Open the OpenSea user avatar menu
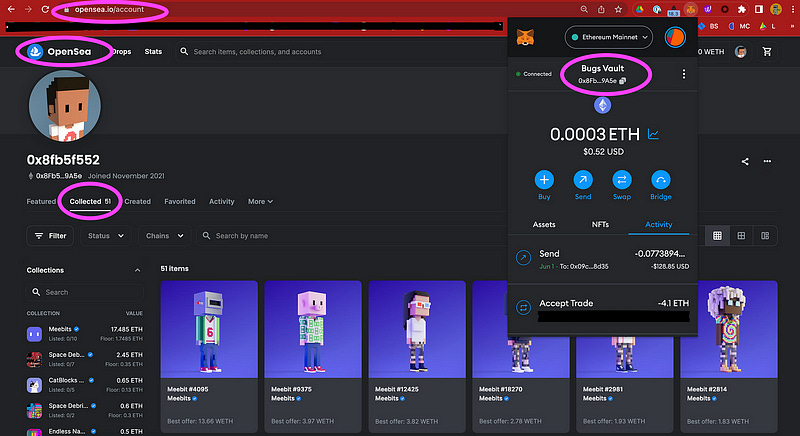 point(741,52)
